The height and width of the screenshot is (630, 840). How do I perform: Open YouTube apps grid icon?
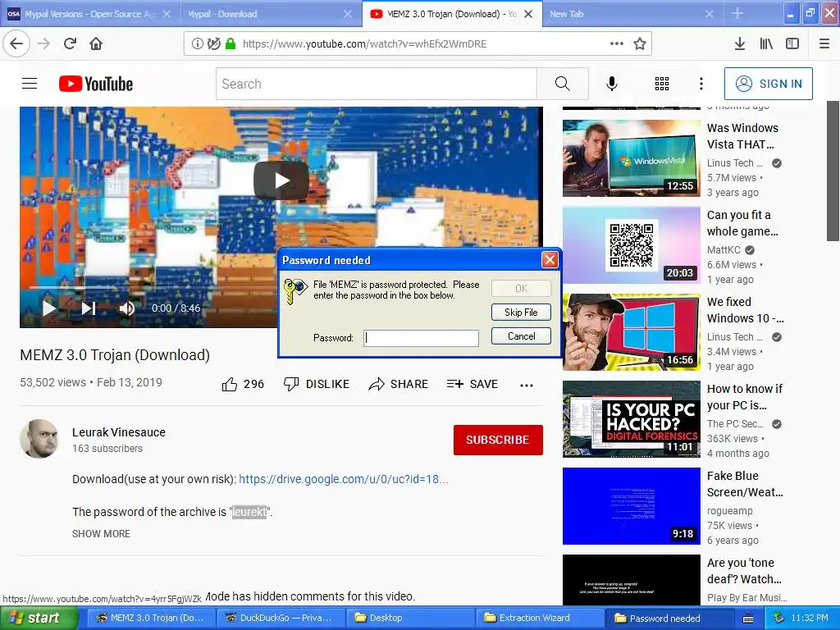[x=662, y=83]
